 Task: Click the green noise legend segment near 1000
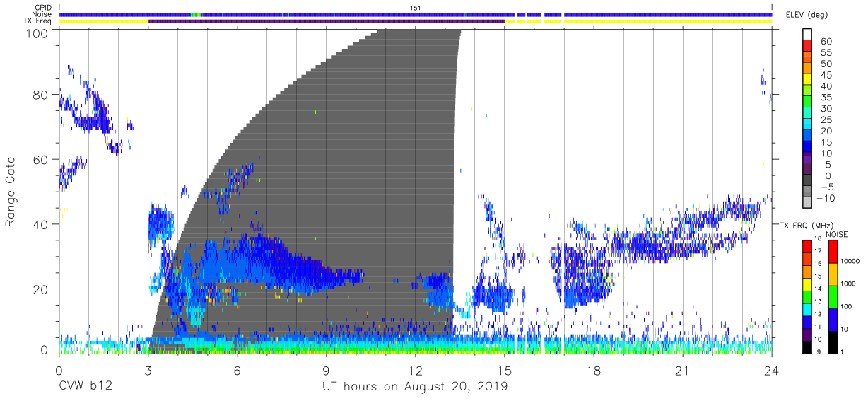point(833,296)
